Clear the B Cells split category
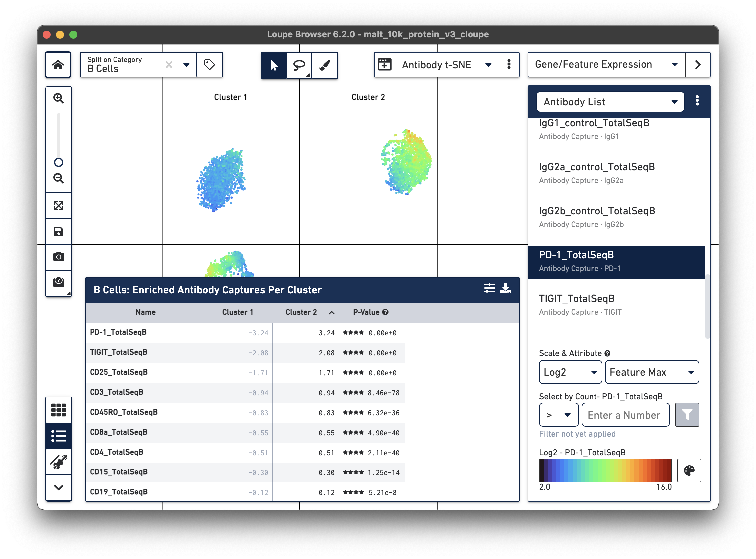 point(169,64)
